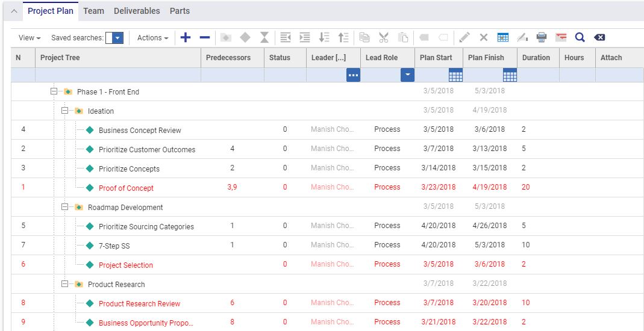Open the Saved searches dropdown
This screenshot has height=331, width=644.
click(117, 38)
